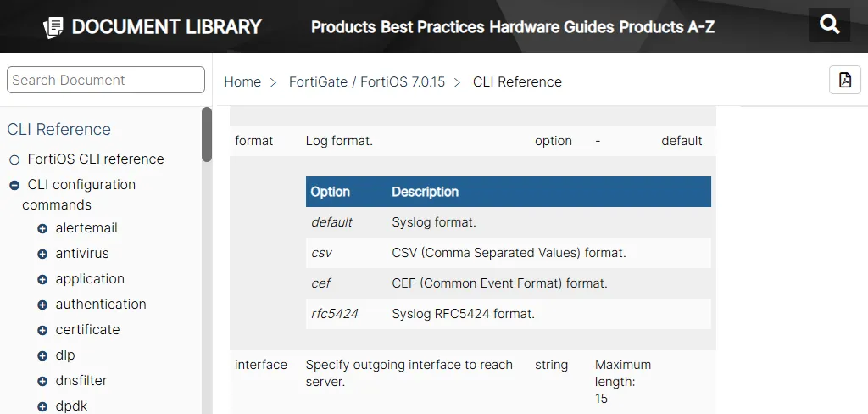868x414 pixels.
Task: Expand the dpdk plus icon
Action: click(42, 406)
